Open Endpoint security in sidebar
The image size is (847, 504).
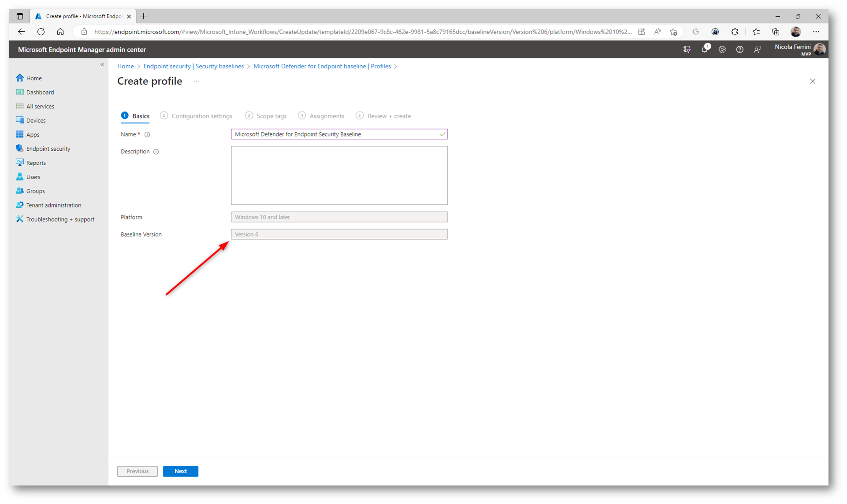[43, 148]
